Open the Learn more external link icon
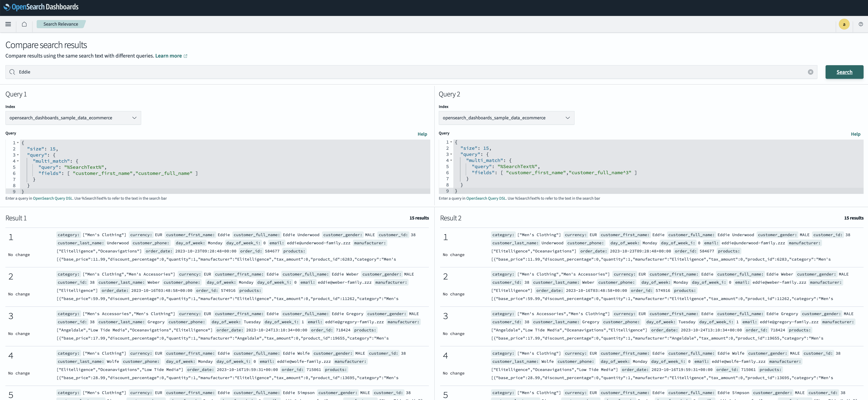Image resolution: width=868 pixels, height=400 pixels. point(185,56)
